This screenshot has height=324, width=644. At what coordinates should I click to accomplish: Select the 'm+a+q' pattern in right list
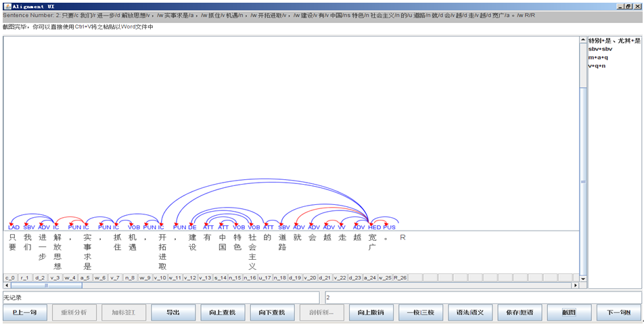tap(598, 57)
